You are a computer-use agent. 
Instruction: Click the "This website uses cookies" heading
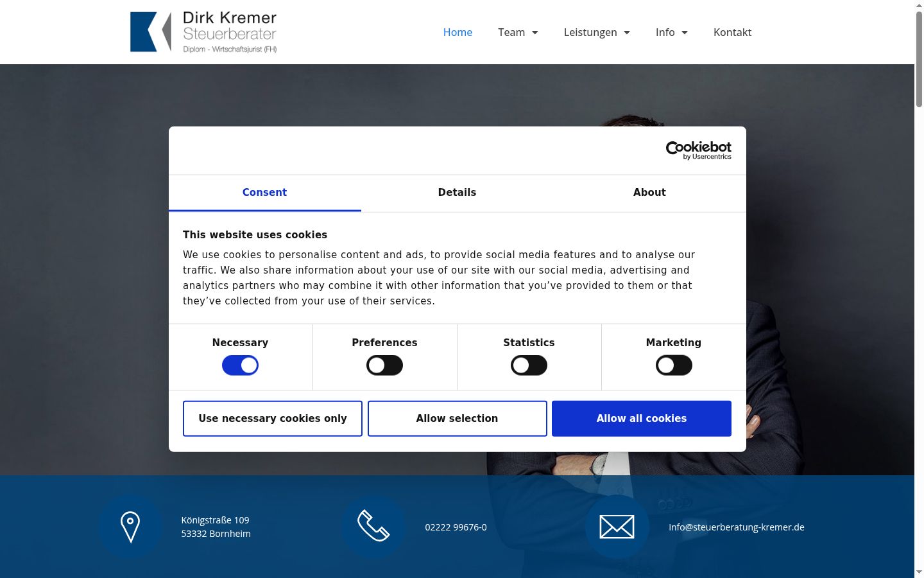tap(255, 235)
